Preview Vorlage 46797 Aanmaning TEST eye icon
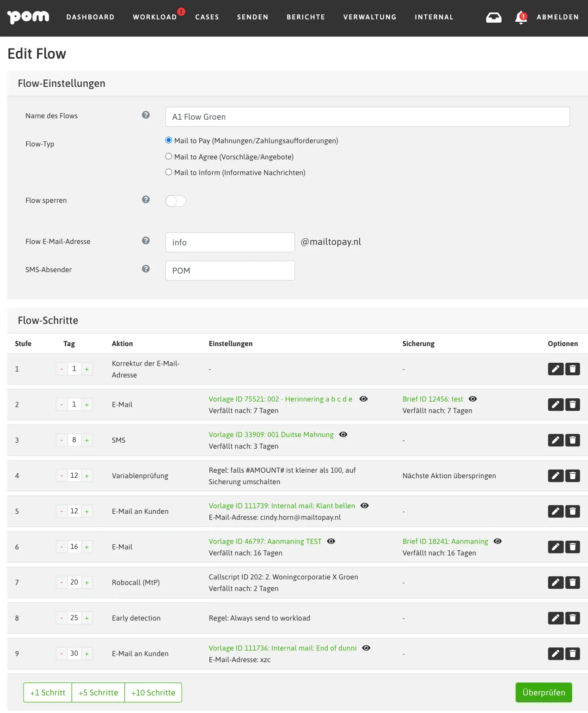Screen dimensions: 588x713 coord(331,541)
